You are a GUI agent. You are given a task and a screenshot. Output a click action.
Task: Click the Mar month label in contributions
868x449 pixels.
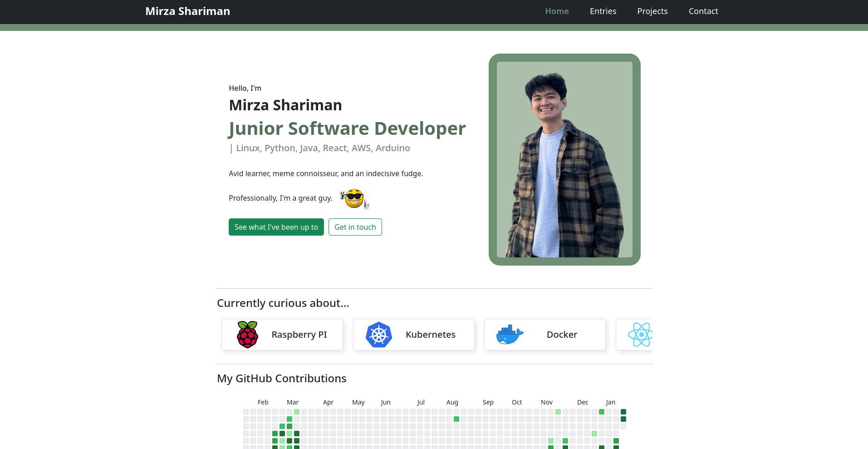[293, 402]
